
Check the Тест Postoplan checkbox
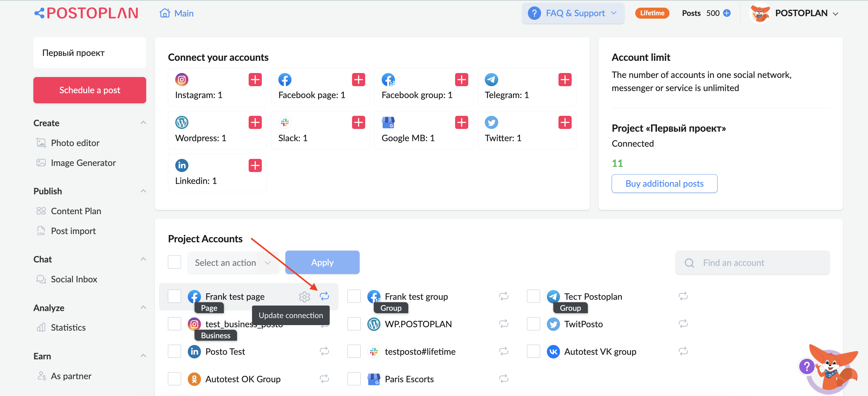533,296
